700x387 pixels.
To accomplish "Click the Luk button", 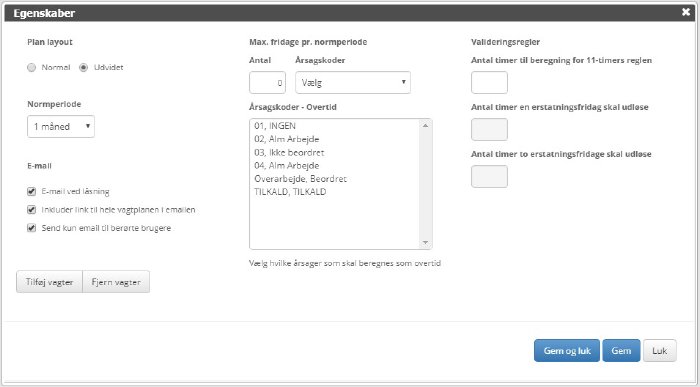I will point(660,350).
